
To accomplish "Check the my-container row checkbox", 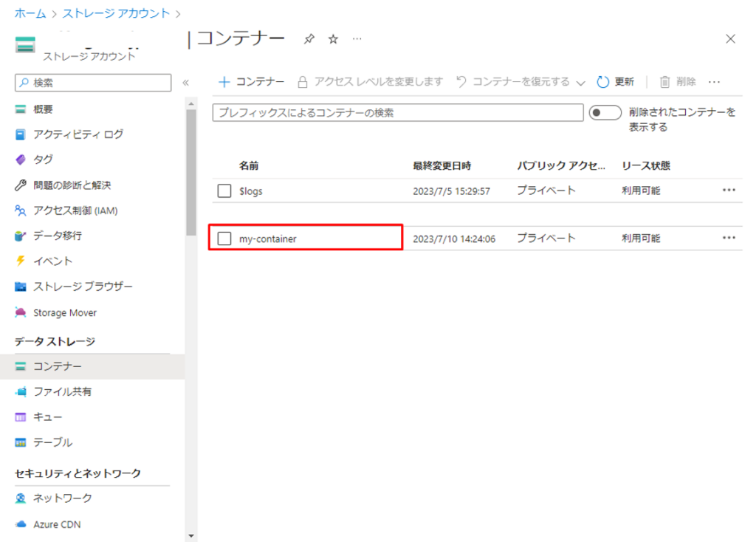I will click(225, 239).
